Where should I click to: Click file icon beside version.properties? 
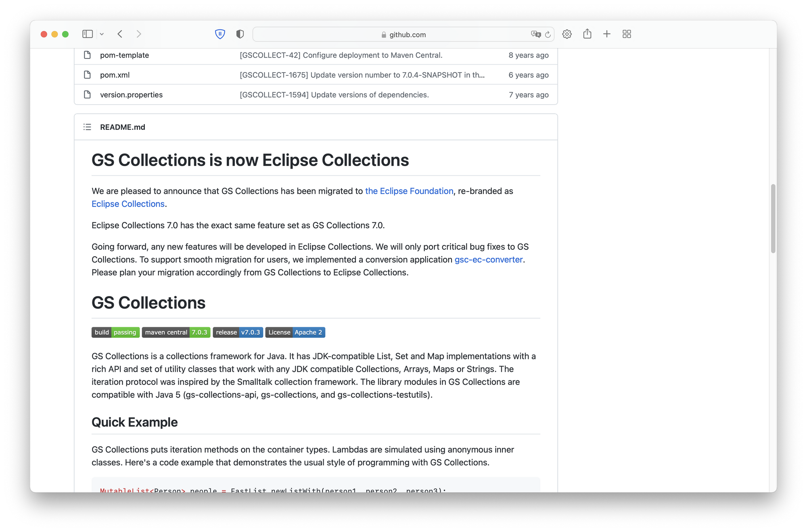tap(87, 94)
